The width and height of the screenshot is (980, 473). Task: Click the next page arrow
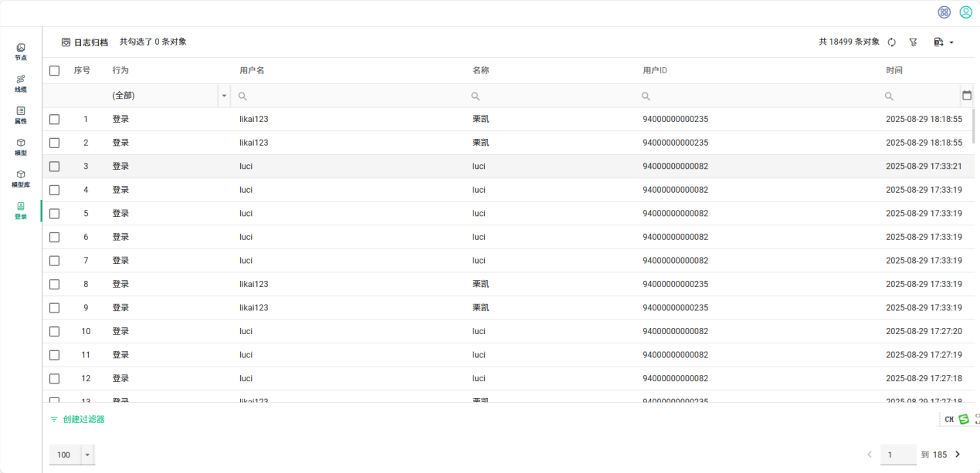pos(958,454)
